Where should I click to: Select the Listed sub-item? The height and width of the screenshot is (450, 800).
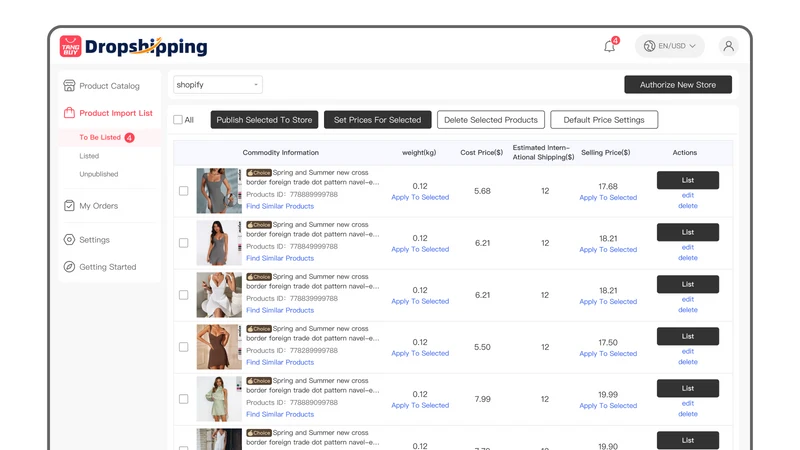[x=89, y=156]
